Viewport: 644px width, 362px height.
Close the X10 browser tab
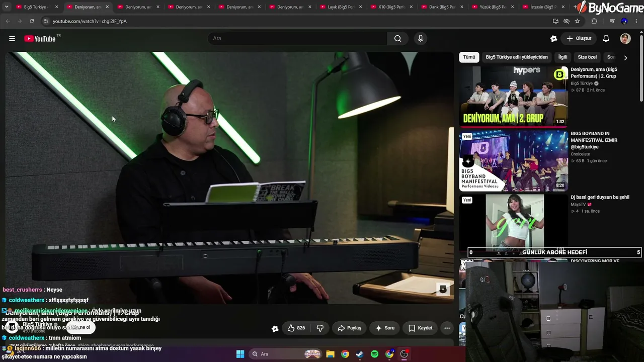tap(411, 7)
